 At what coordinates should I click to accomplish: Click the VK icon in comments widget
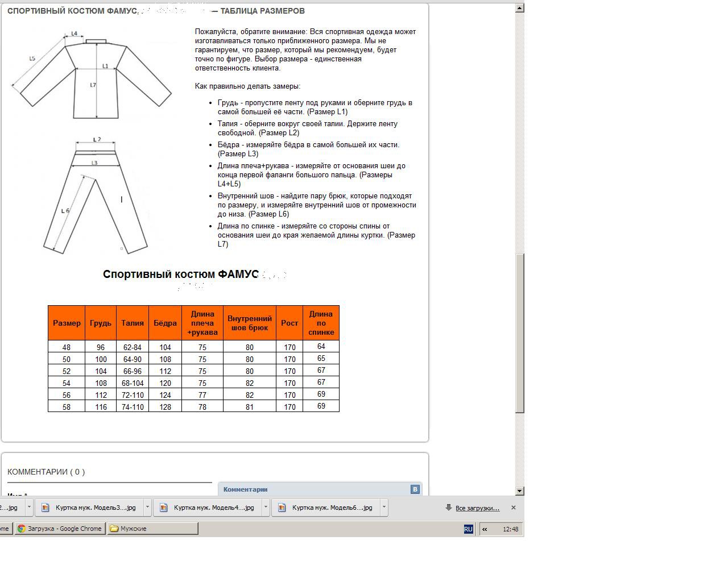pos(415,489)
